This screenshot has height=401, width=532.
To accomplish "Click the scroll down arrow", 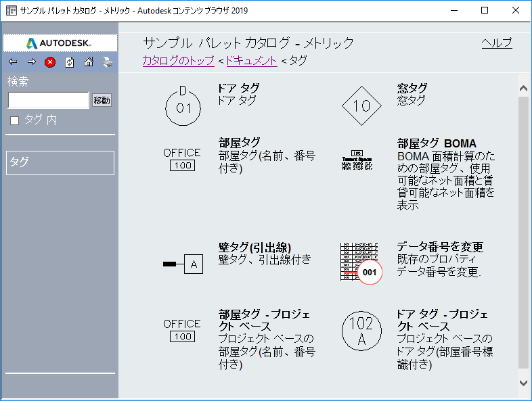I will pyautogui.click(x=523, y=383).
